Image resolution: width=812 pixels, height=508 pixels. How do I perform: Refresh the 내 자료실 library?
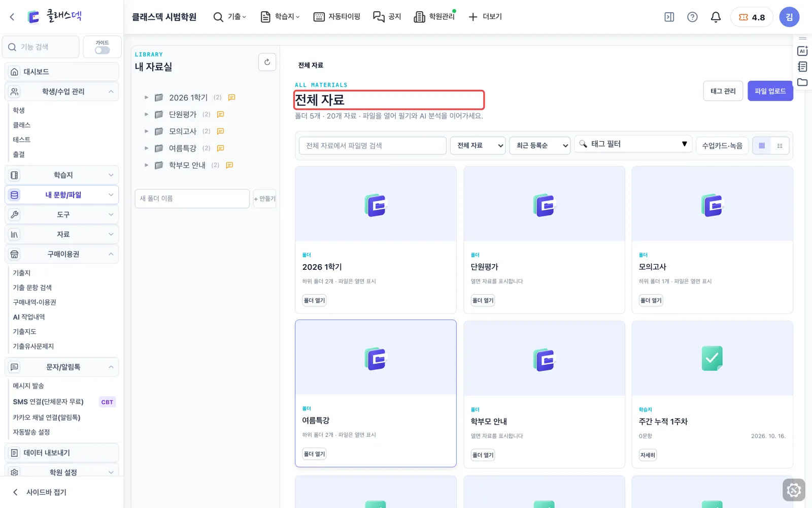click(267, 62)
